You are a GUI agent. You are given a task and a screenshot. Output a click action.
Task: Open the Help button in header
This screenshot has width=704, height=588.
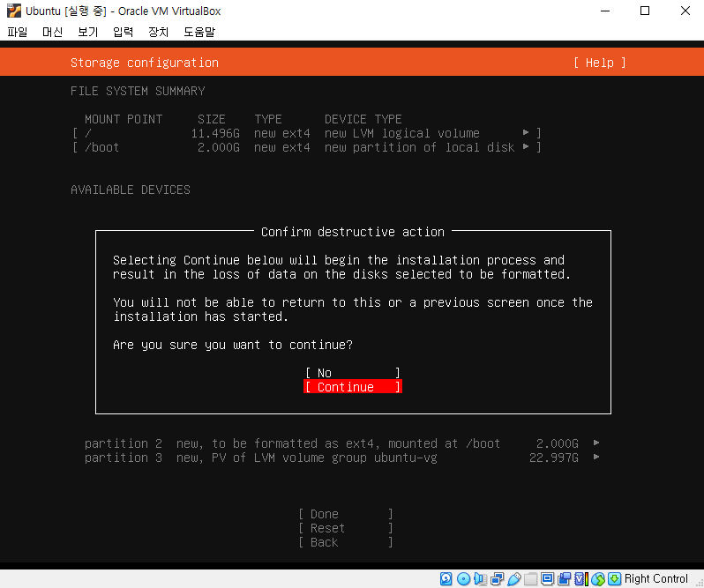[600, 63]
